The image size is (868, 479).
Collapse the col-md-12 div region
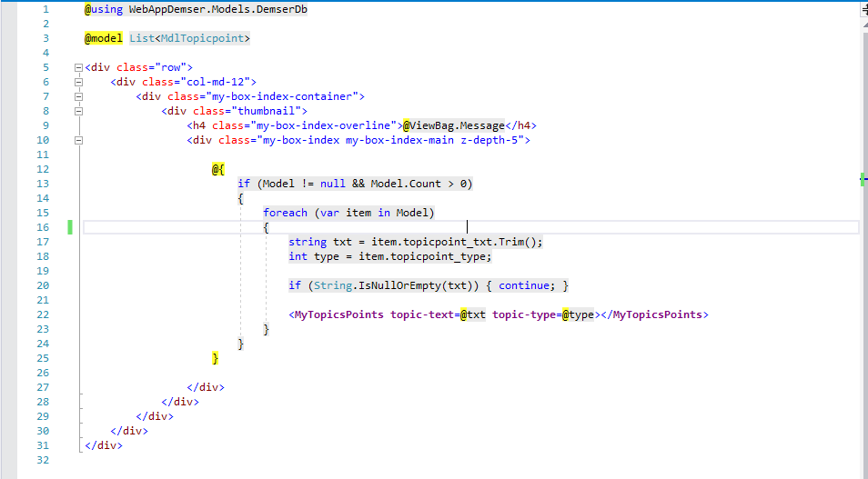(78, 82)
